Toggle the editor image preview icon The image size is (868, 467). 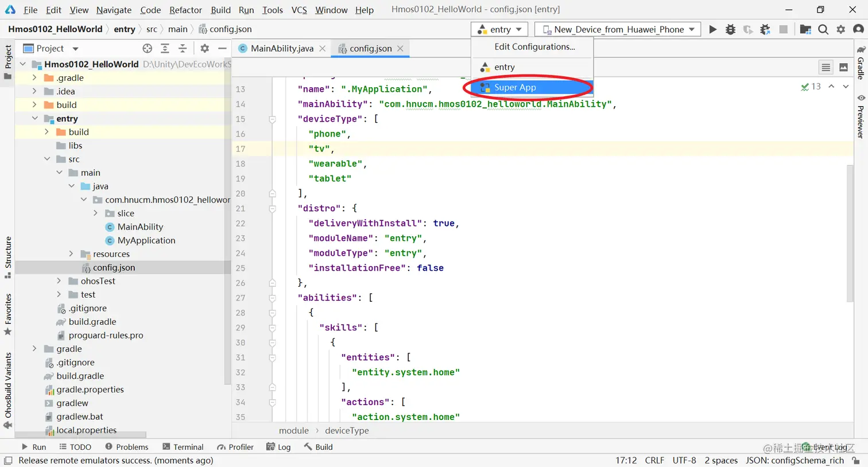click(843, 68)
